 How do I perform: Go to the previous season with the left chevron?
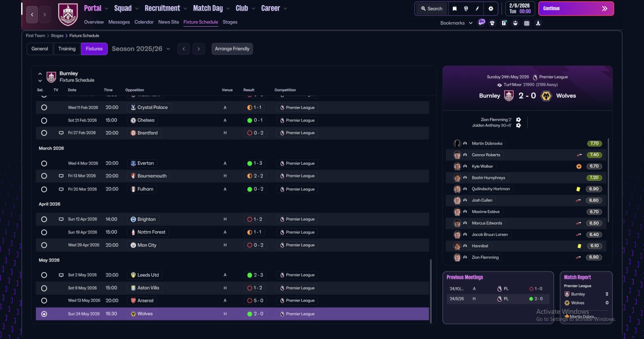coord(184,49)
